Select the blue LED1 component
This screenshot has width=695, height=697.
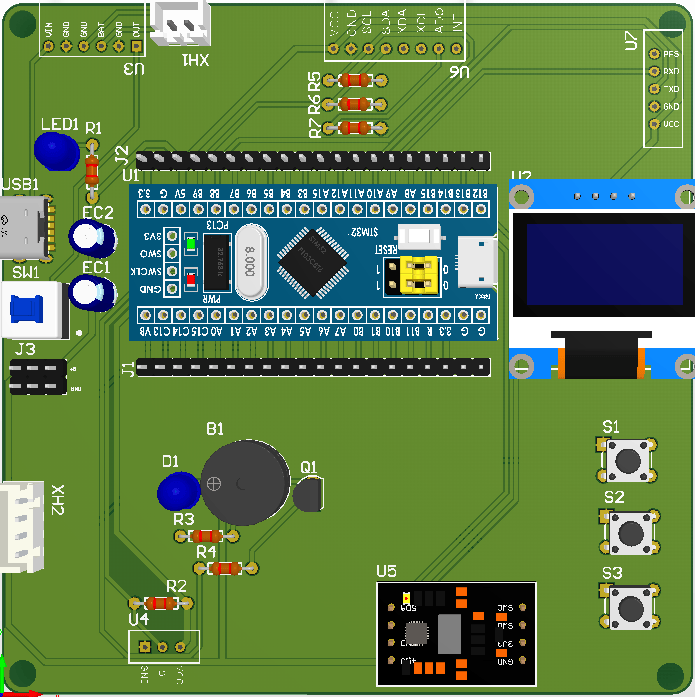tap(57, 151)
